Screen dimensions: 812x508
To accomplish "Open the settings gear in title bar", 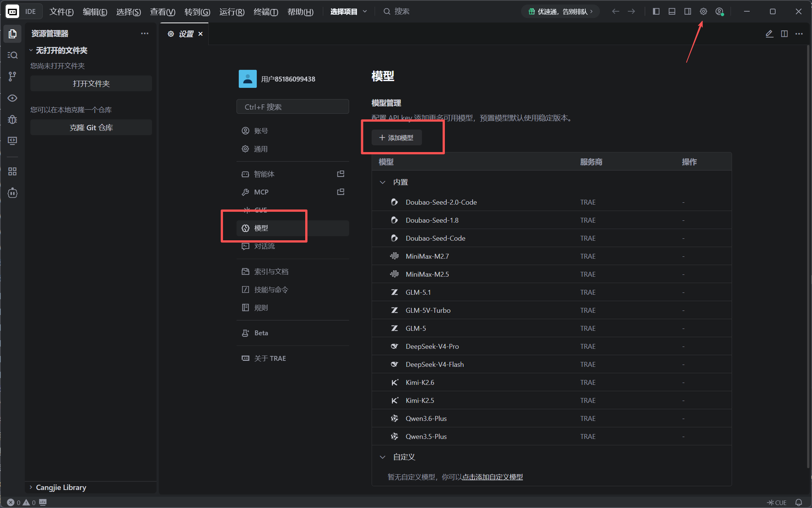I will coord(703,12).
